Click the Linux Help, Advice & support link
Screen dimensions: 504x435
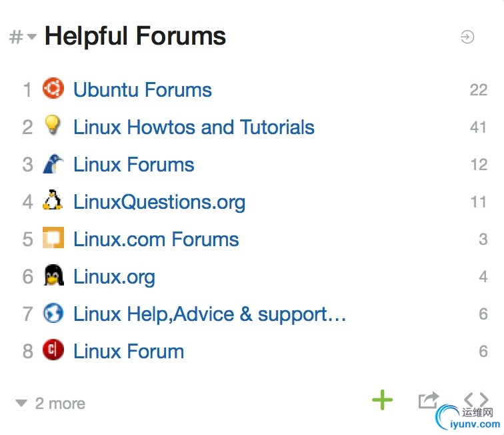point(209,314)
